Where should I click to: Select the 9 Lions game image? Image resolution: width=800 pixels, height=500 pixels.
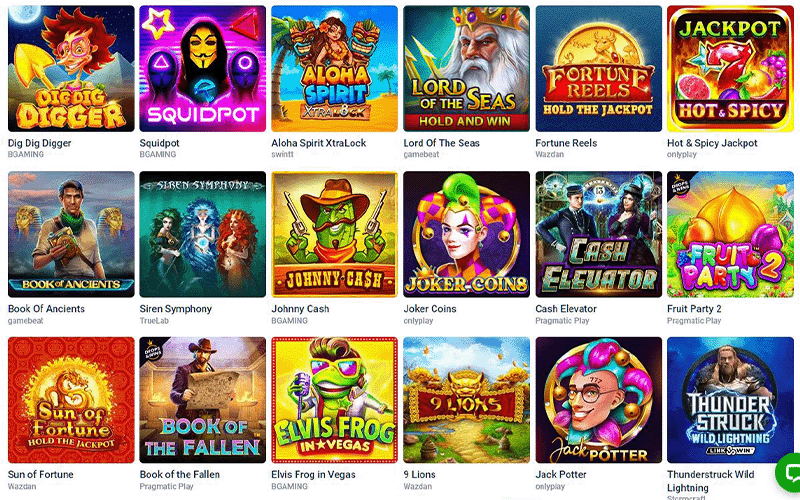[466, 400]
